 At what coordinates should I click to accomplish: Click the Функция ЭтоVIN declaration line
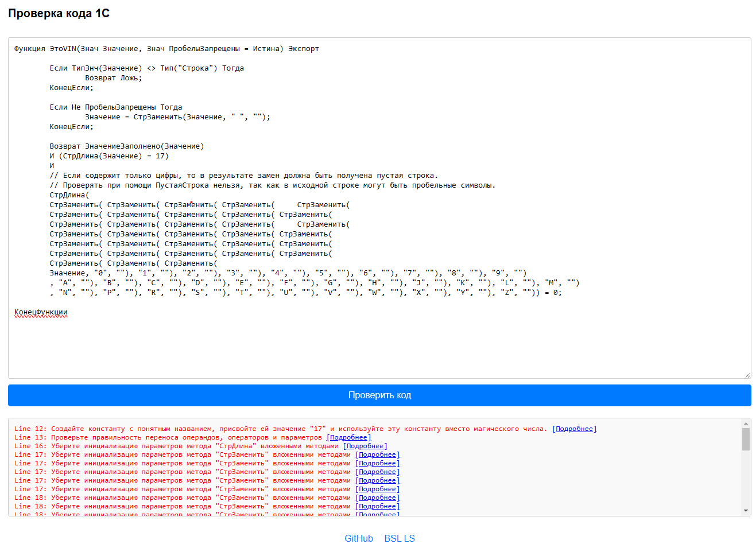point(166,49)
